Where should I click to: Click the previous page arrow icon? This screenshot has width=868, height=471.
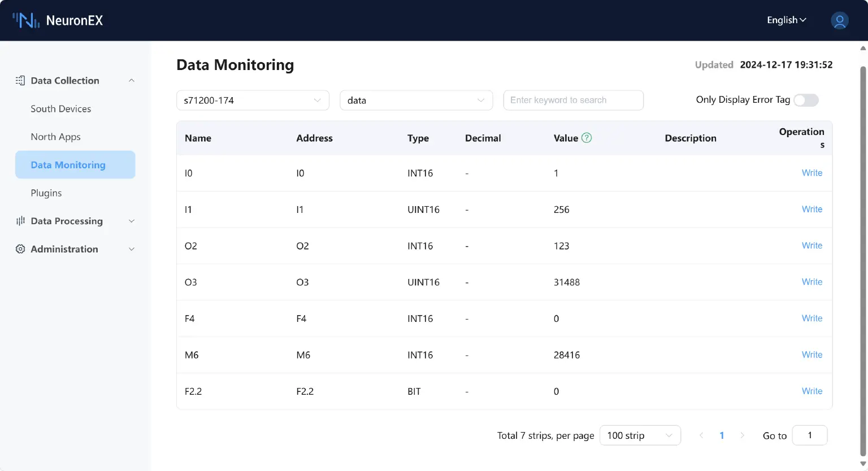coord(701,435)
